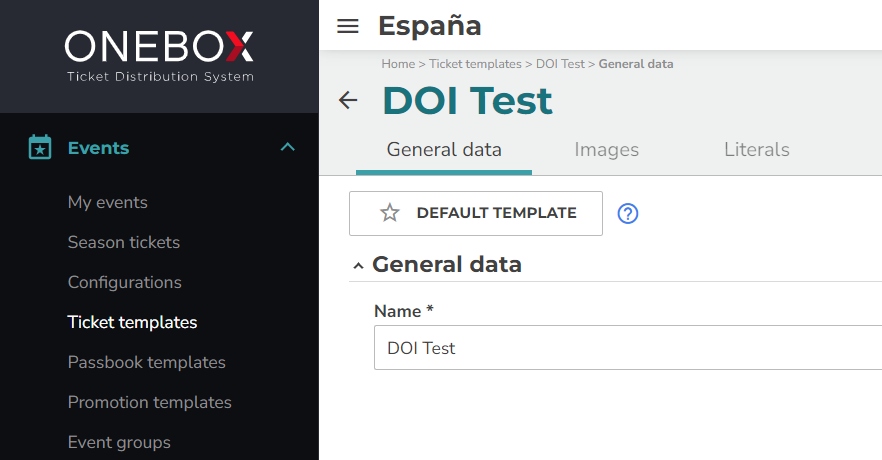The image size is (882, 460).
Task: Open Passbook templates in sidebar
Action: (x=146, y=362)
